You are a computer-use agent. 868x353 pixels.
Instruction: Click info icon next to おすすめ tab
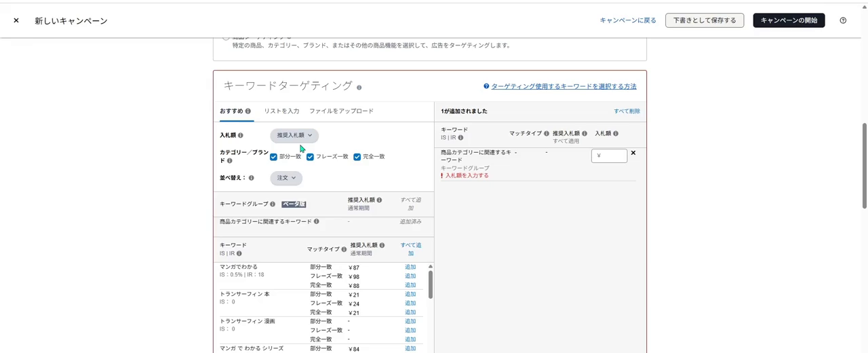click(248, 111)
